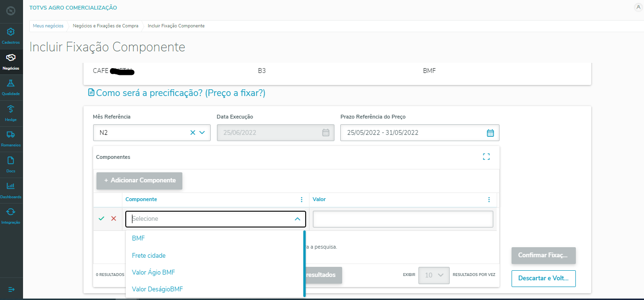Open Negócios in the sidebar
The height and width of the screenshot is (300, 644).
(x=11, y=62)
